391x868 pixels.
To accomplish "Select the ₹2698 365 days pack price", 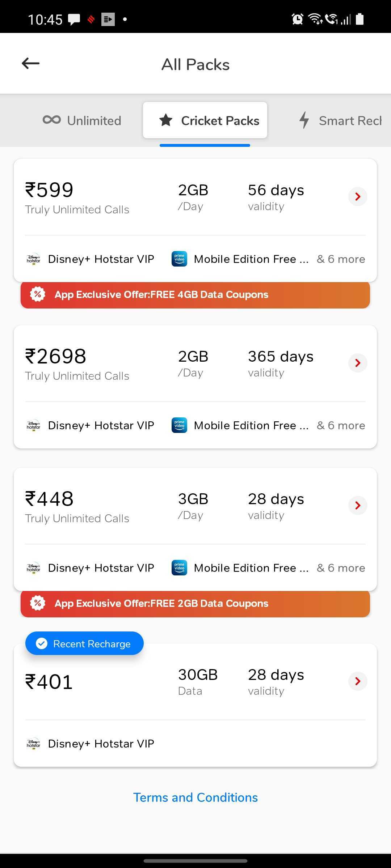I will (x=56, y=357).
